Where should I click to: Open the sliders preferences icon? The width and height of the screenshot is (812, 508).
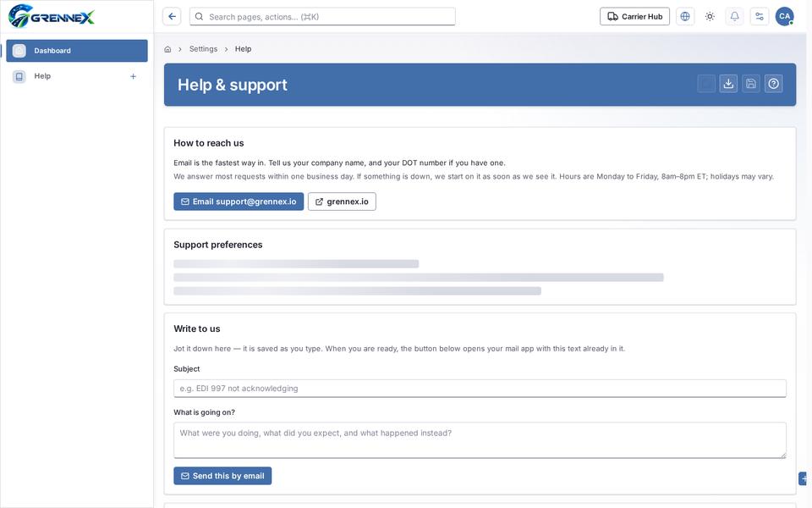pyautogui.click(x=760, y=17)
